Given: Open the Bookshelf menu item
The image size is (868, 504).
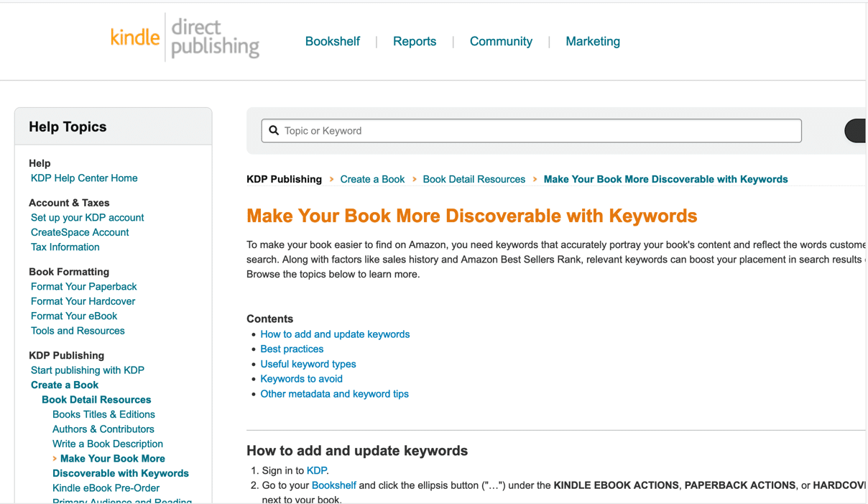Looking at the screenshot, I should (332, 42).
